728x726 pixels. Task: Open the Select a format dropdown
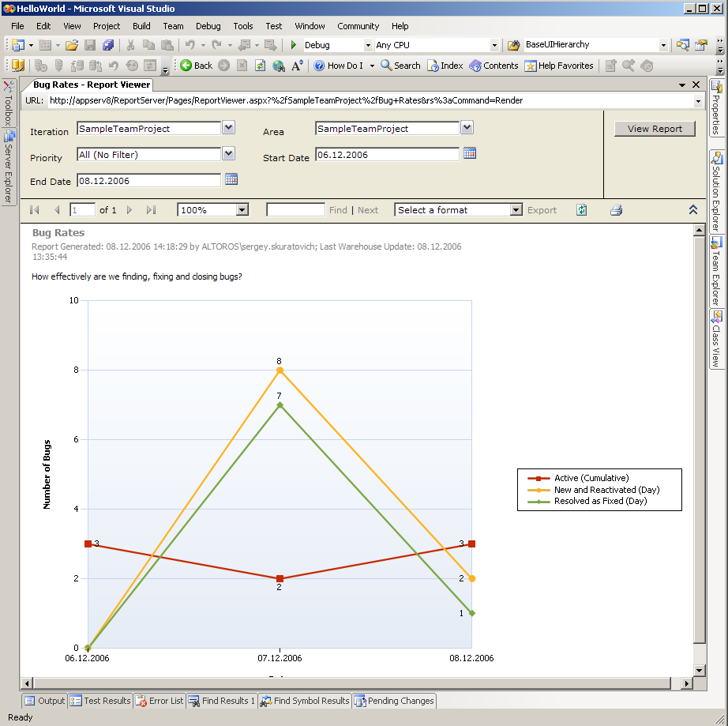516,210
